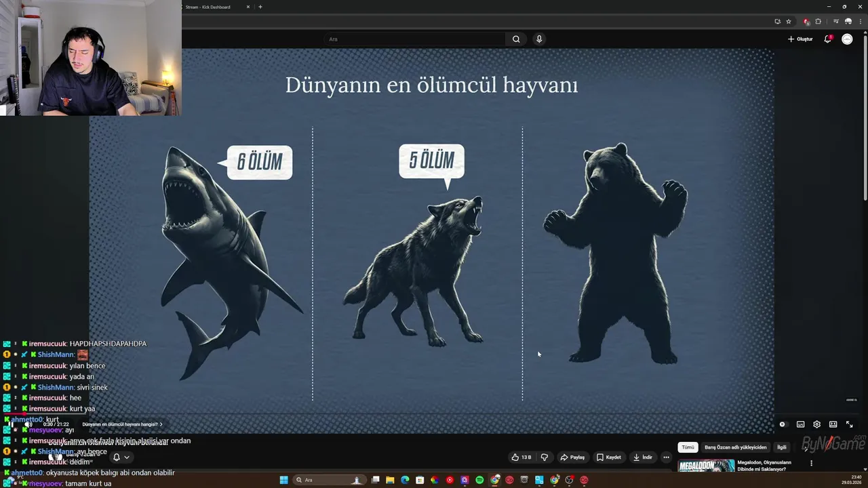Click the Kaydet save button
The width and height of the screenshot is (868, 488).
(609, 457)
